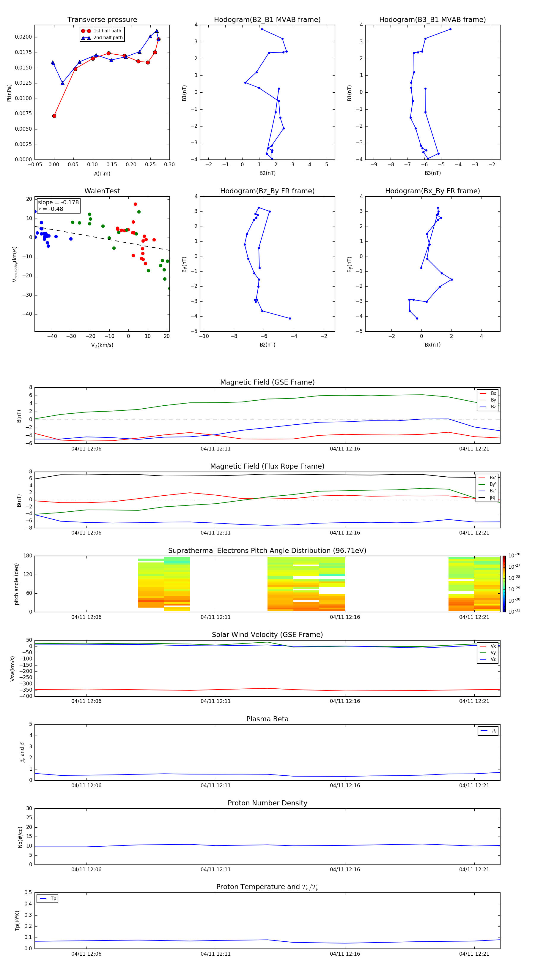Click the pitch angle color scale bar
This screenshot has height=980, width=535.
tap(504, 584)
